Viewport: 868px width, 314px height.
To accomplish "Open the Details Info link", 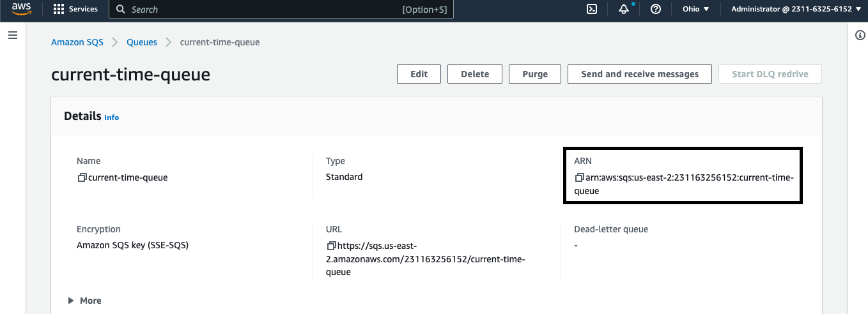I will coord(112,117).
